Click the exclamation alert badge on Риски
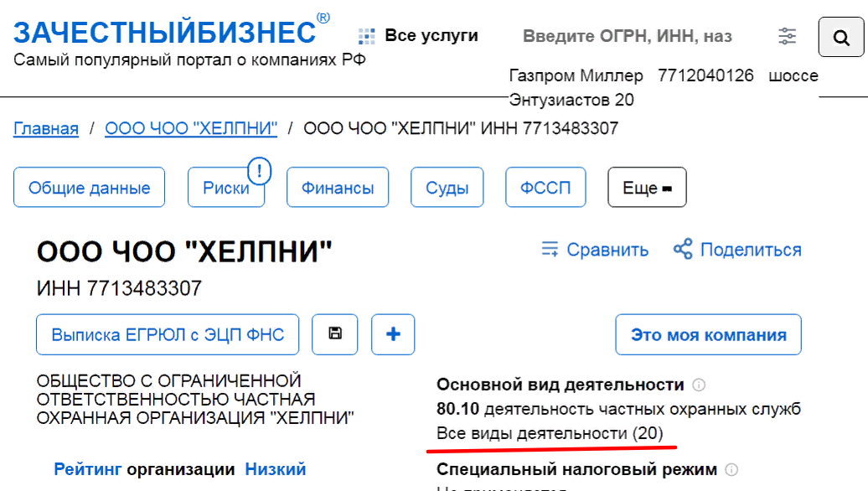The height and width of the screenshot is (491, 868). 260,172
